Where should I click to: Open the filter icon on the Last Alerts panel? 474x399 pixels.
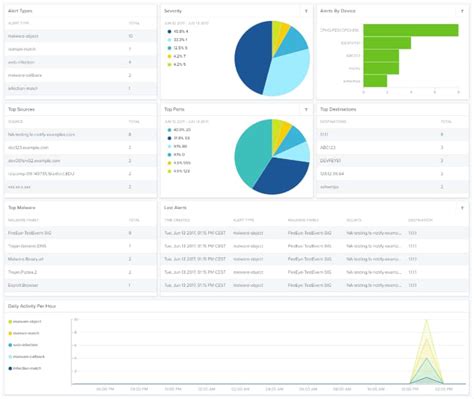click(462, 208)
